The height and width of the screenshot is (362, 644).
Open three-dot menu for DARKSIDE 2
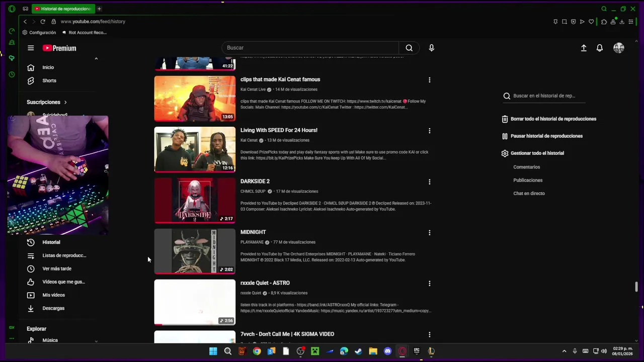click(x=429, y=182)
